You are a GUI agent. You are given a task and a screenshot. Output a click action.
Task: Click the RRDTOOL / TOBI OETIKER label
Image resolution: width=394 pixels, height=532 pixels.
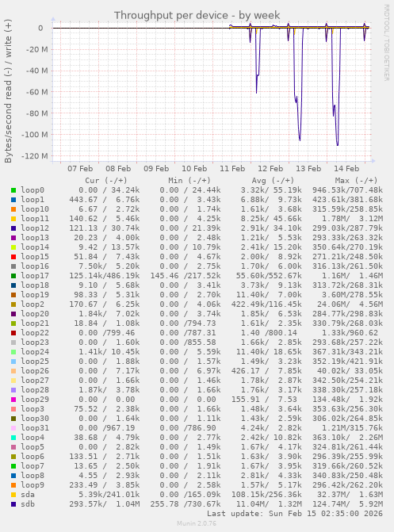coord(387,42)
